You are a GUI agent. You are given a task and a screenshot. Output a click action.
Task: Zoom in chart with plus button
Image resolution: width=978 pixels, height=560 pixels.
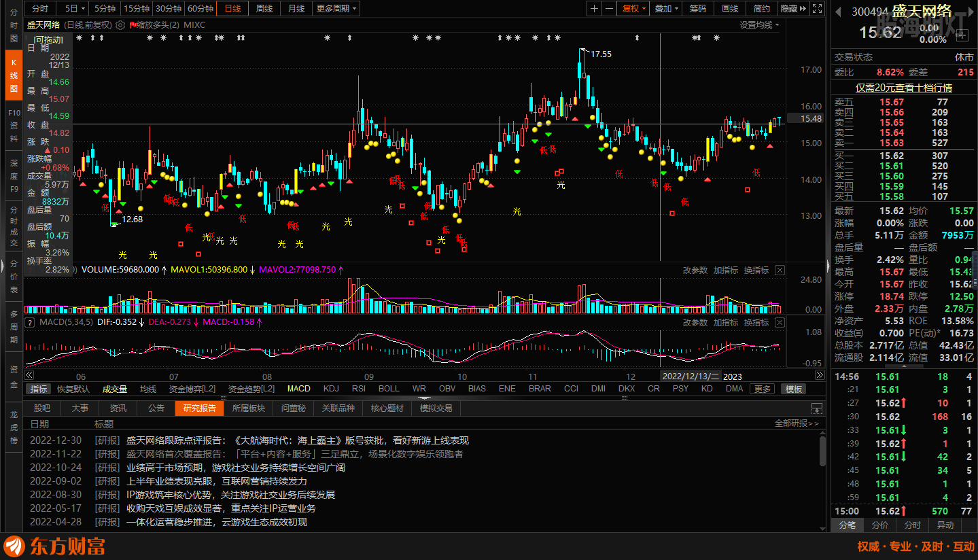[594, 9]
